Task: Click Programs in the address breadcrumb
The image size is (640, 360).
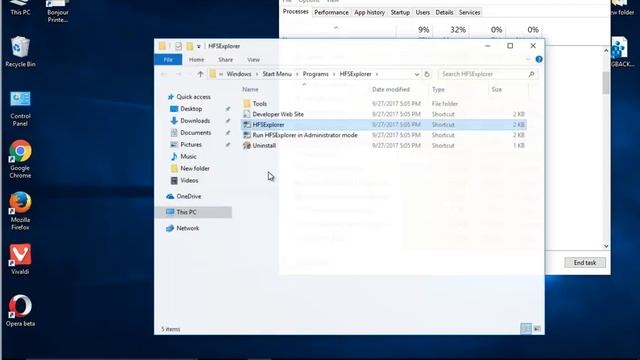Action: pyautogui.click(x=316, y=74)
